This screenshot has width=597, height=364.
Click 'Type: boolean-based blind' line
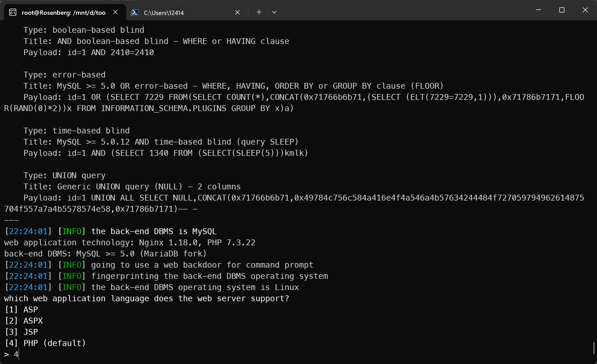coord(84,30)
